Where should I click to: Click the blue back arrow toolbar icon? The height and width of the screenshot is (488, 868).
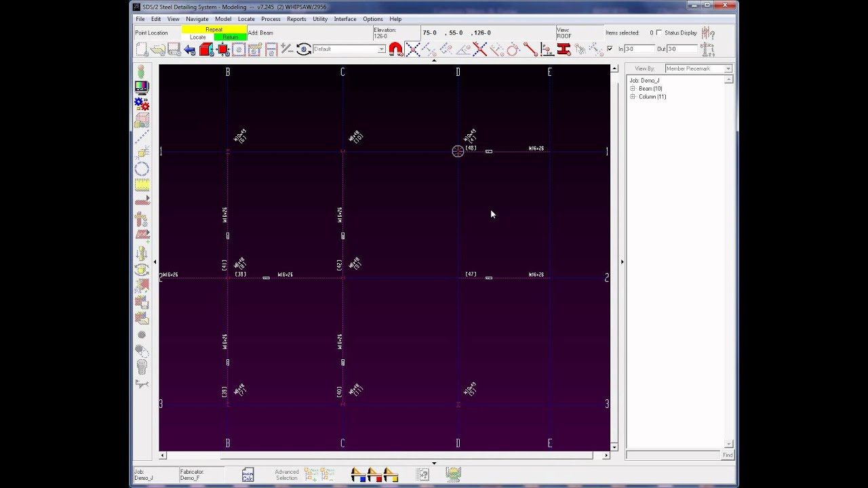point(190,49)
